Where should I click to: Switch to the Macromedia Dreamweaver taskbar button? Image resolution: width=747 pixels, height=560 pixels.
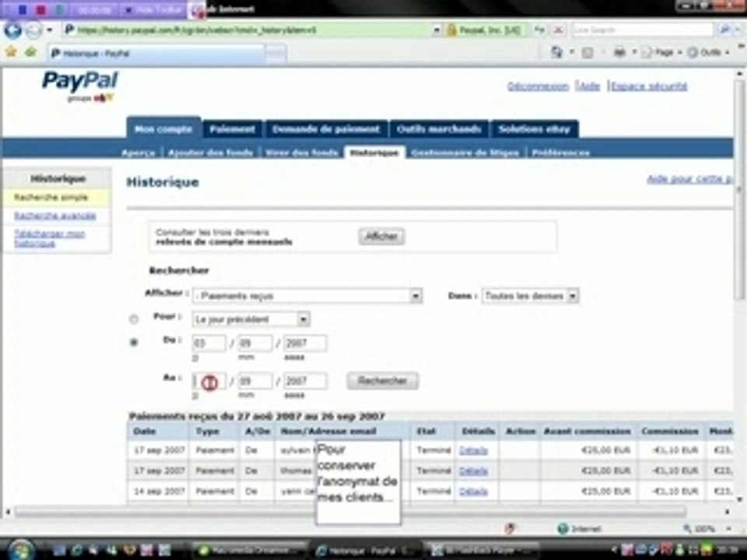coord(250,551)
